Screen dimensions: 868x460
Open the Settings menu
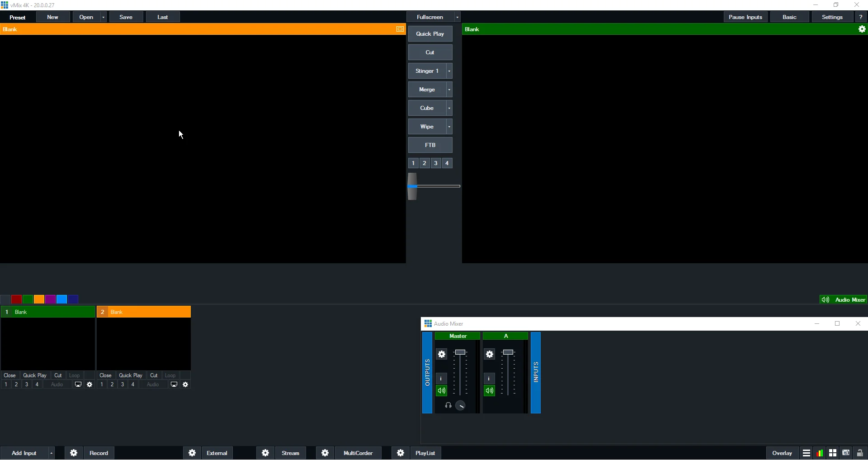tap(832, 17)
